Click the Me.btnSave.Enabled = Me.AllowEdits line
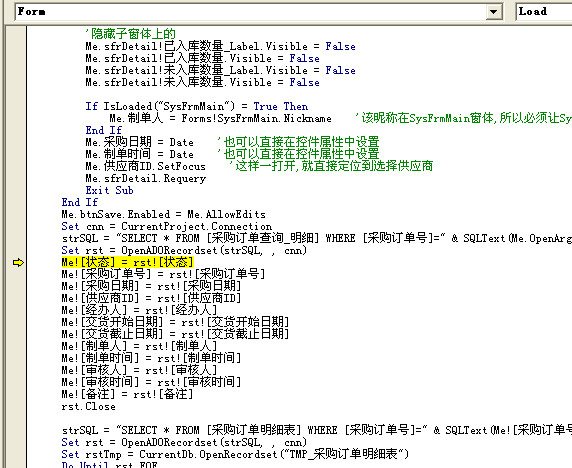Screen dimensions: 572x468 click(163, 214)
